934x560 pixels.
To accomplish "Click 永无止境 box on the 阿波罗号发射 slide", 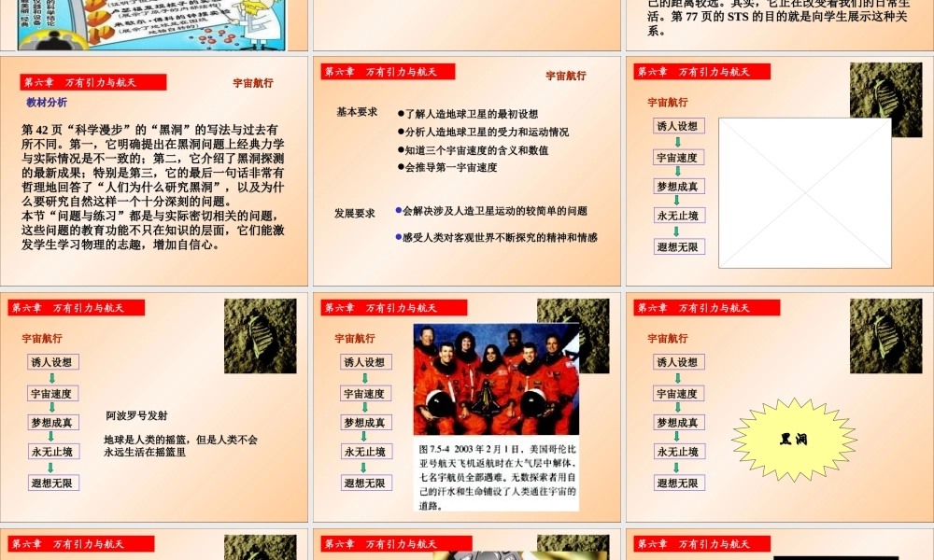I will (53, 452).
